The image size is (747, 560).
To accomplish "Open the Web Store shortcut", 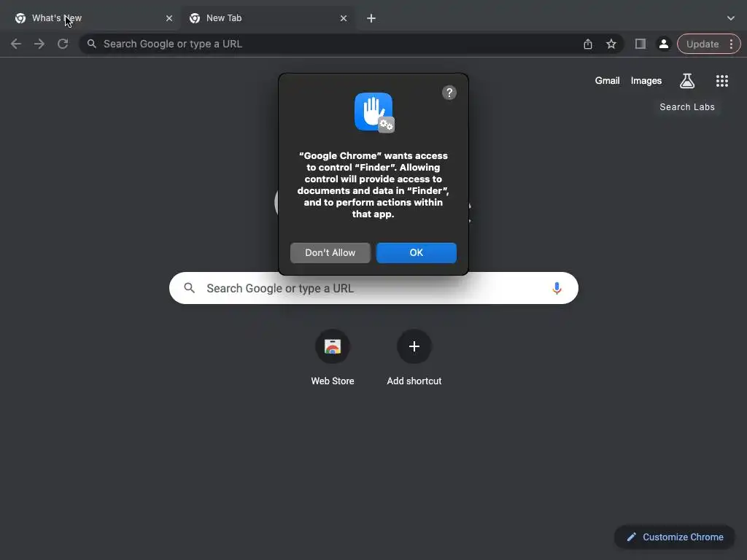I will point(333,346).
